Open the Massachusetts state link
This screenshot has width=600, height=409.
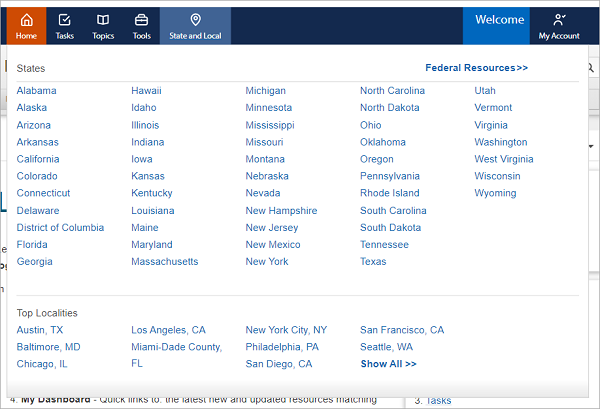coord(164,262)
